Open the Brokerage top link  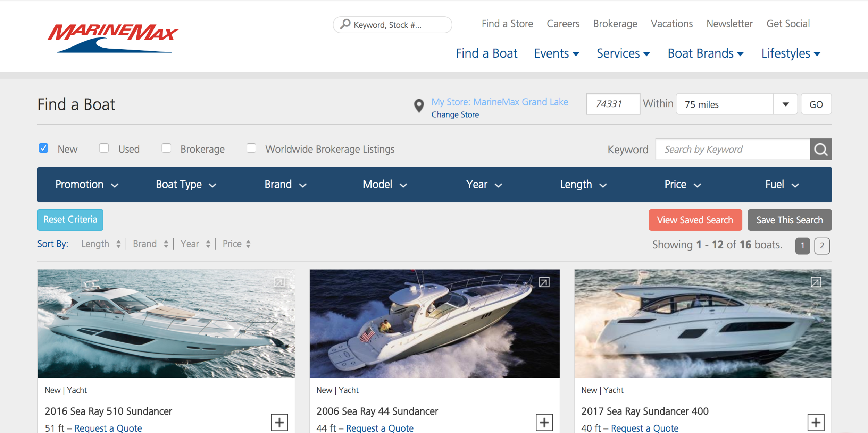[x=615, y=24]
